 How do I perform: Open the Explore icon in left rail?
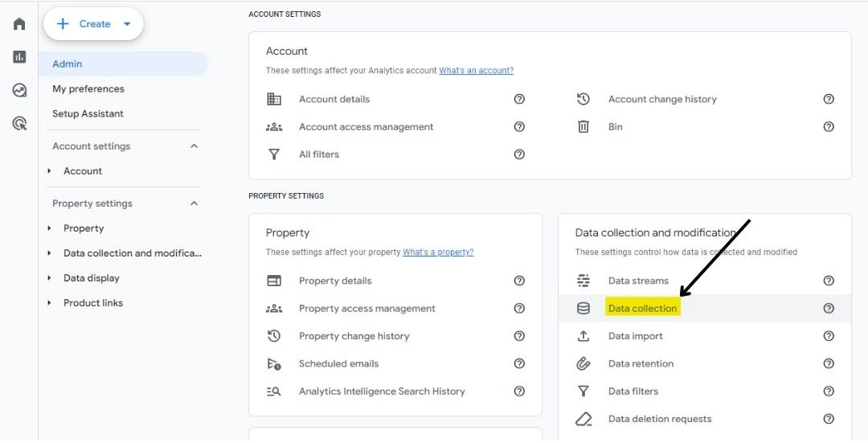[x=19, y=90]
